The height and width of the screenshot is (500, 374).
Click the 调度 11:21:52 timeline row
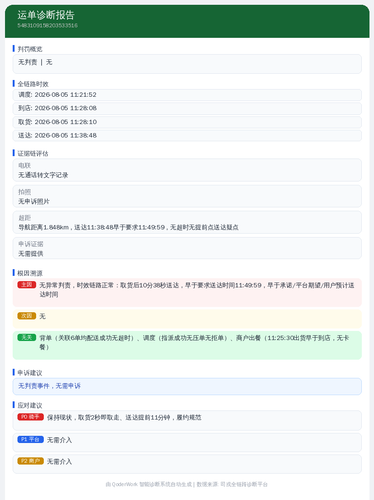pyautogui.click(x=187, y=95)
